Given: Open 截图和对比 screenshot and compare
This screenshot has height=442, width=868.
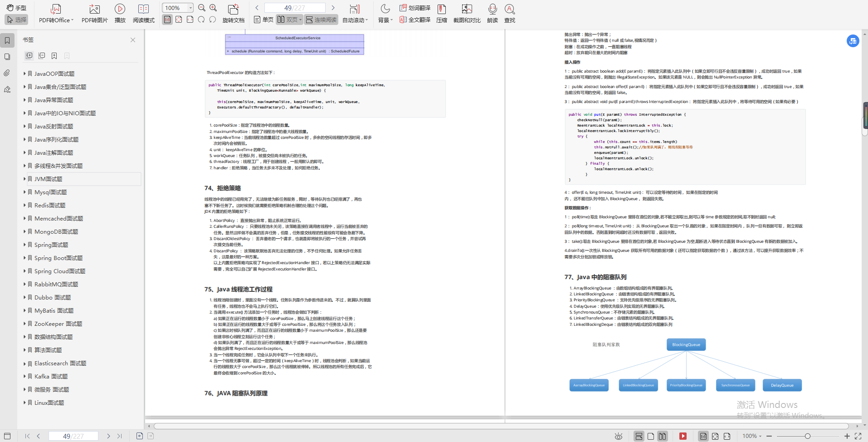Looking at the screenshot, I should (467, 14).
